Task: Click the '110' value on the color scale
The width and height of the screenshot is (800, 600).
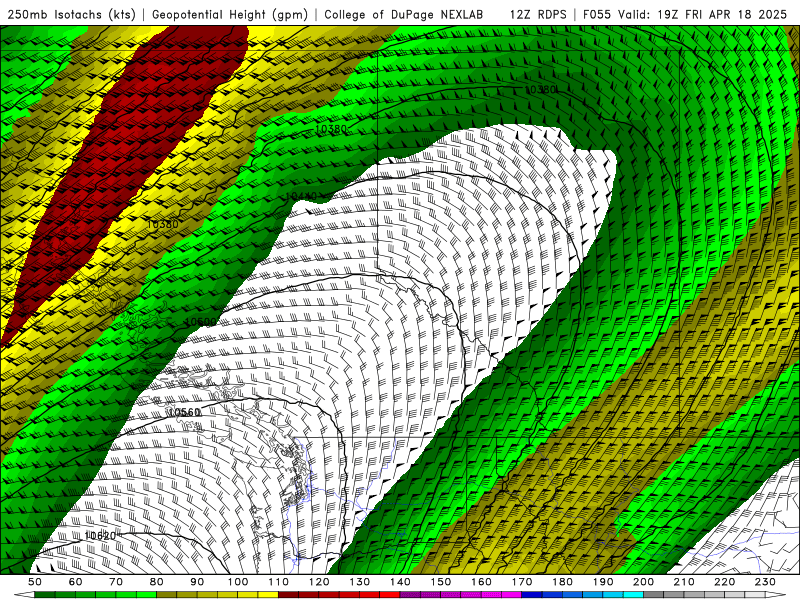Action: tap(278, 582)
